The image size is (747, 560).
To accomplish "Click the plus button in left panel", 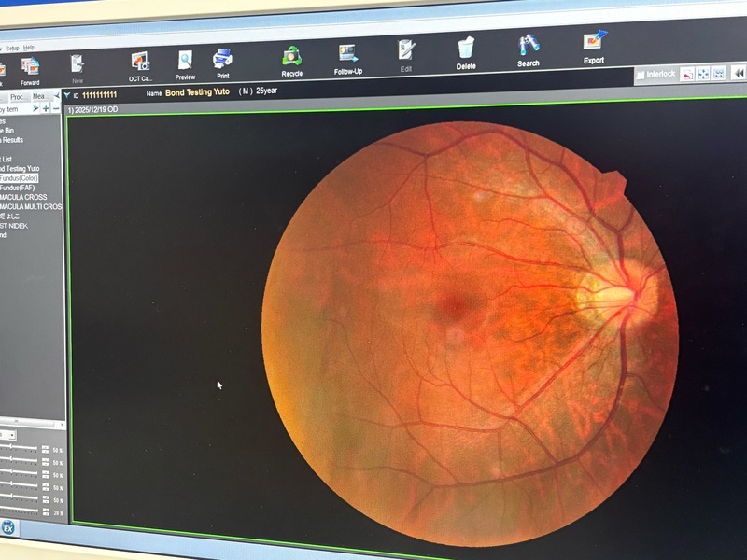I will tap(45, 109).
